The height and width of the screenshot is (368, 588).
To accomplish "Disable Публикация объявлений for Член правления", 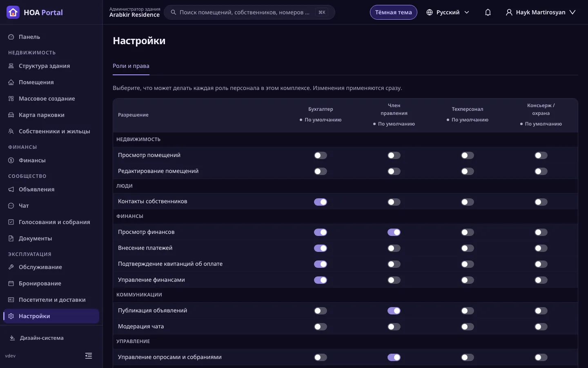I will click(394, 311).
